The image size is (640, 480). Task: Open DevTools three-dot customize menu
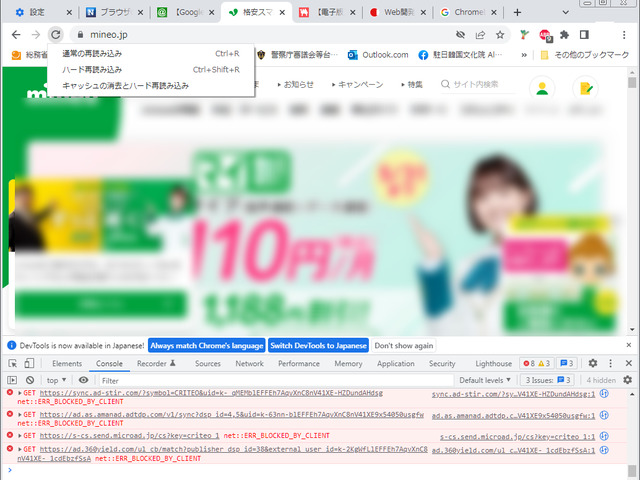(611, 363)
